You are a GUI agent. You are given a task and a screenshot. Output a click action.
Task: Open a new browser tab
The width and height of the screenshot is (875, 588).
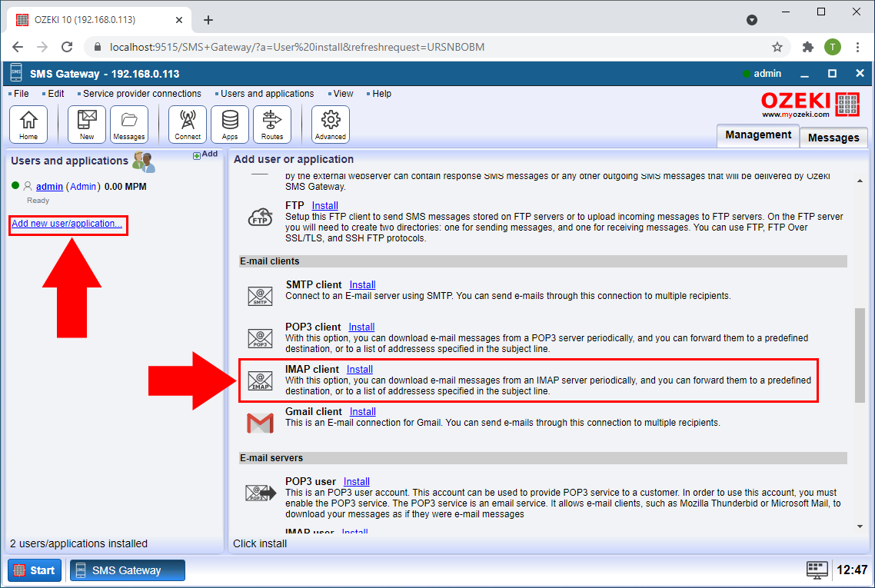[208, 20]
